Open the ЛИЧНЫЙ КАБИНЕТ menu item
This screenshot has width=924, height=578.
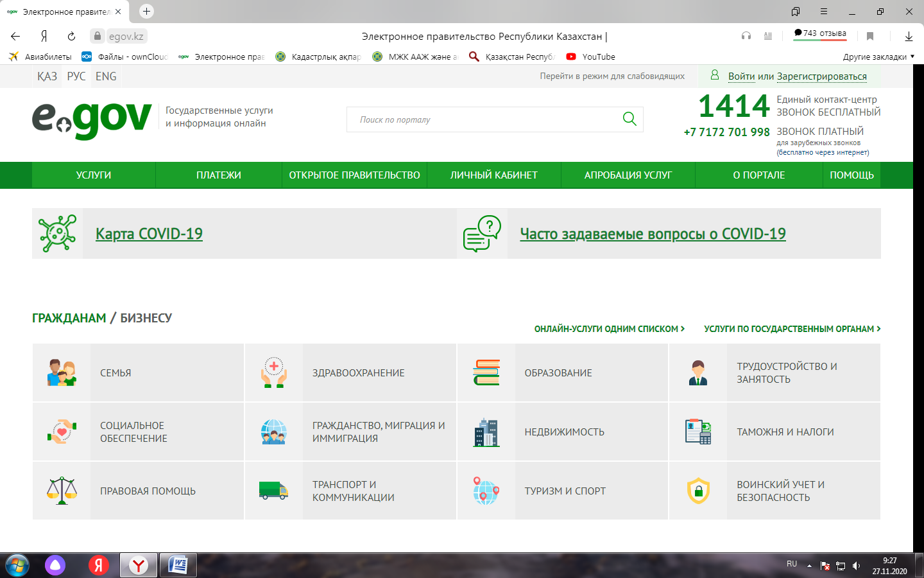tap(493, 175)
